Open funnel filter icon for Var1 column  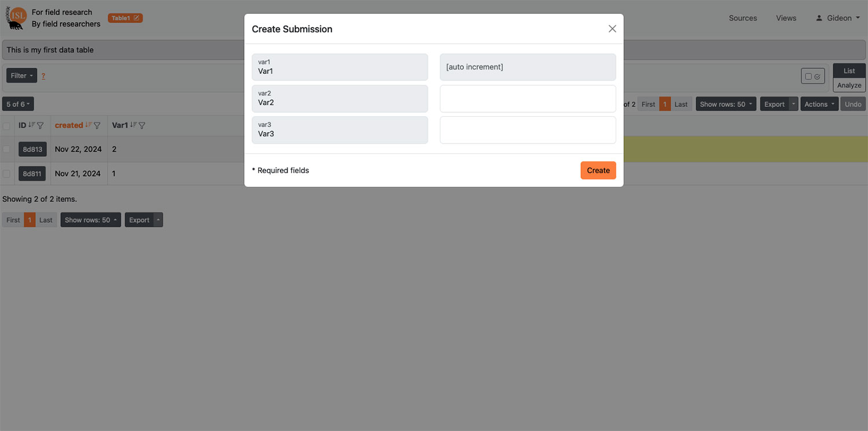pos(142,126)
